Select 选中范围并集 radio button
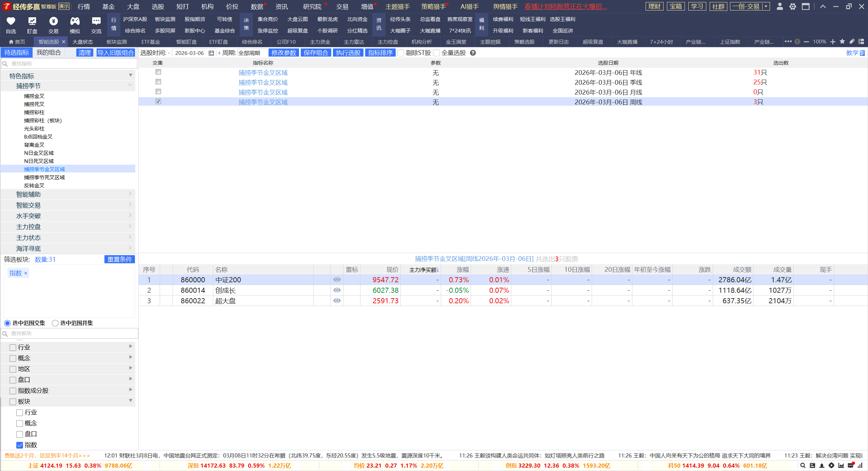868x471 pixels. click(55, 323)
